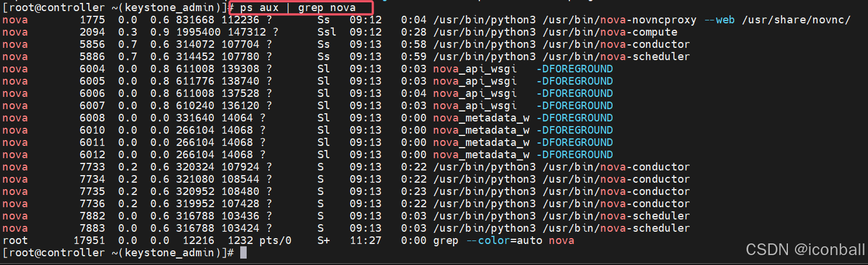Click PID 6012 in the output
This screenshot has width=868, height=265.
[92, 155]
